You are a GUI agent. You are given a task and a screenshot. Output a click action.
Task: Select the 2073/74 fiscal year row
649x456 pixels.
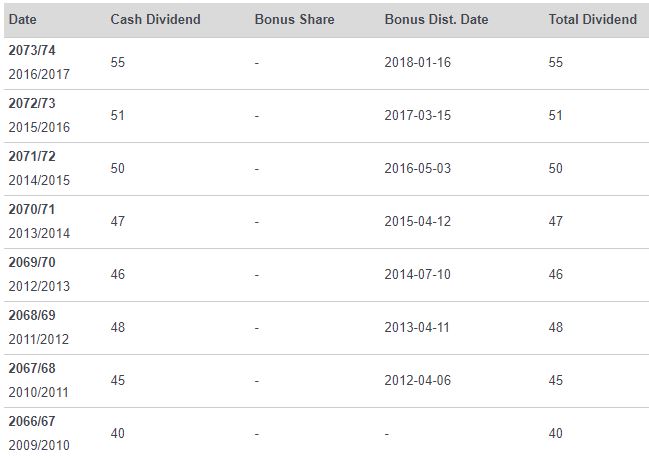327,63
